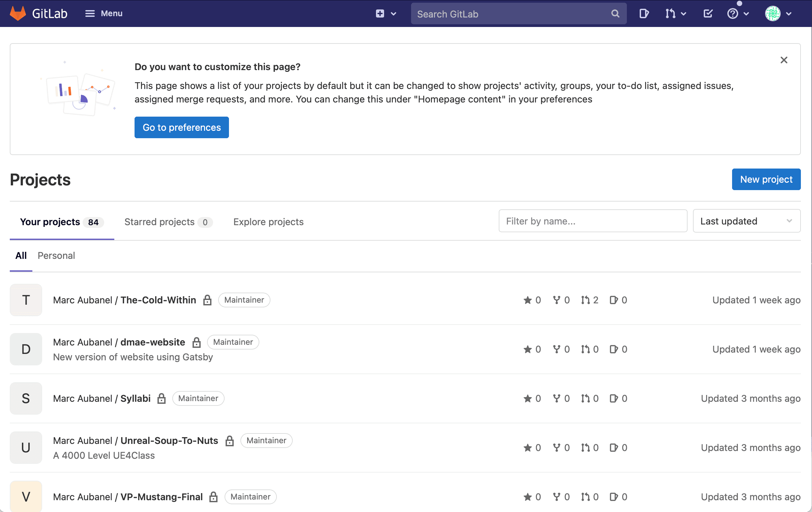Open the VP-Mustang-Final project link
The image size is (812, 512).
click(128, 497)
